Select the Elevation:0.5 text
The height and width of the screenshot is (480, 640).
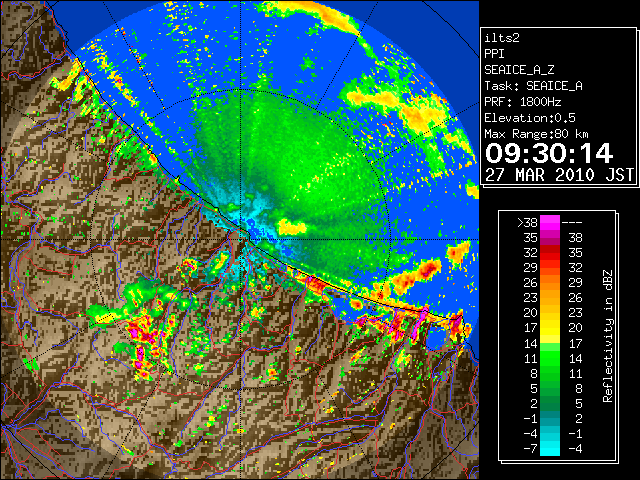(x=530, y=118)
